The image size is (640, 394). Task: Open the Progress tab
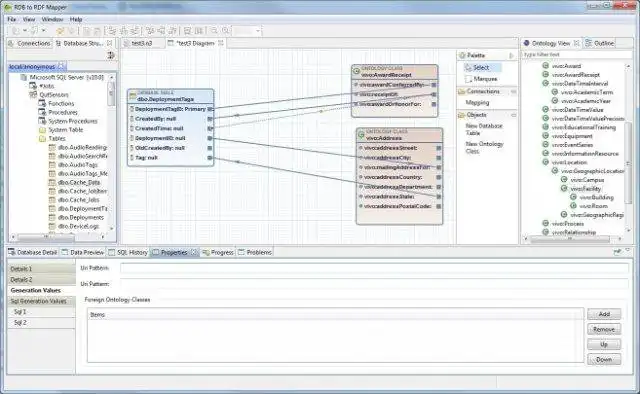click(218, 253)
